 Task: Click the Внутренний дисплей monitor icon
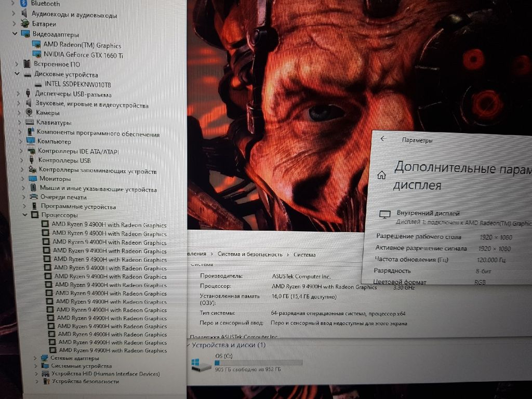[x=385, y=214]
